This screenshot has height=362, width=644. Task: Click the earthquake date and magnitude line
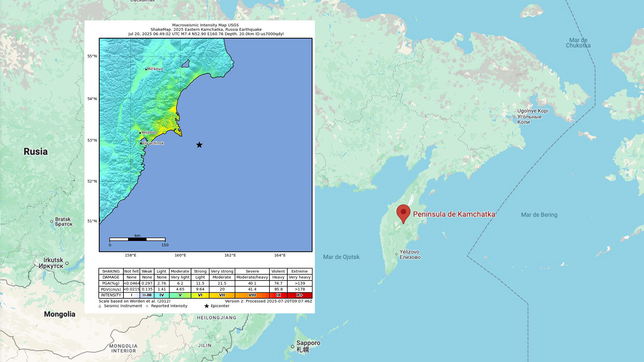click(x=206, y=34)
